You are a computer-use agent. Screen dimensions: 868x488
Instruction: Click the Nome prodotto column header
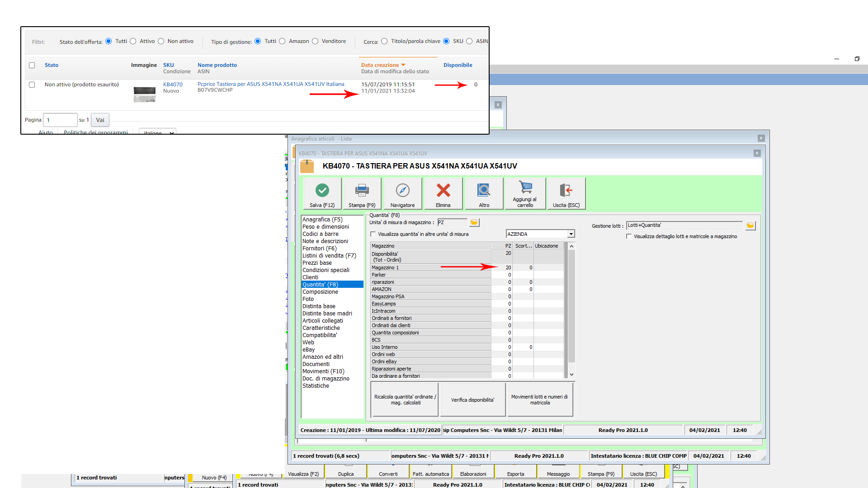(x=217, y=65)
